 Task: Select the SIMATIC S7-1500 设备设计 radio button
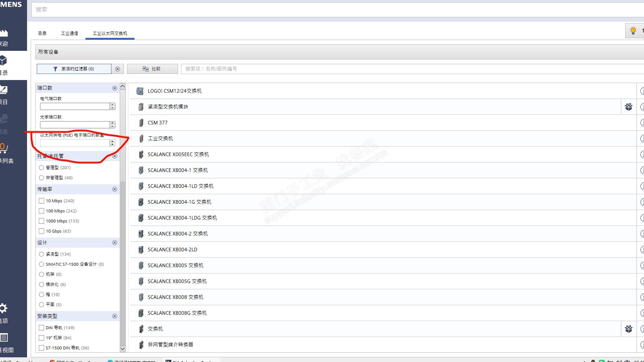(x=41, y=264)
